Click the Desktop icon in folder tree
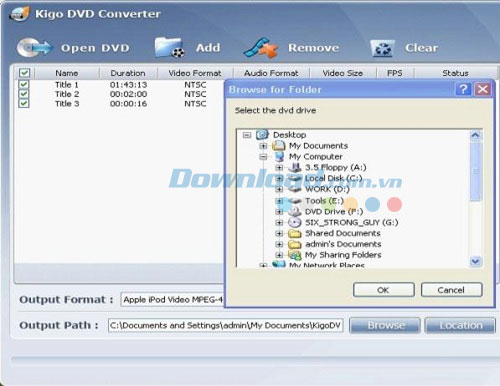Viewport: 500px width, 386px height. [263, 135]
